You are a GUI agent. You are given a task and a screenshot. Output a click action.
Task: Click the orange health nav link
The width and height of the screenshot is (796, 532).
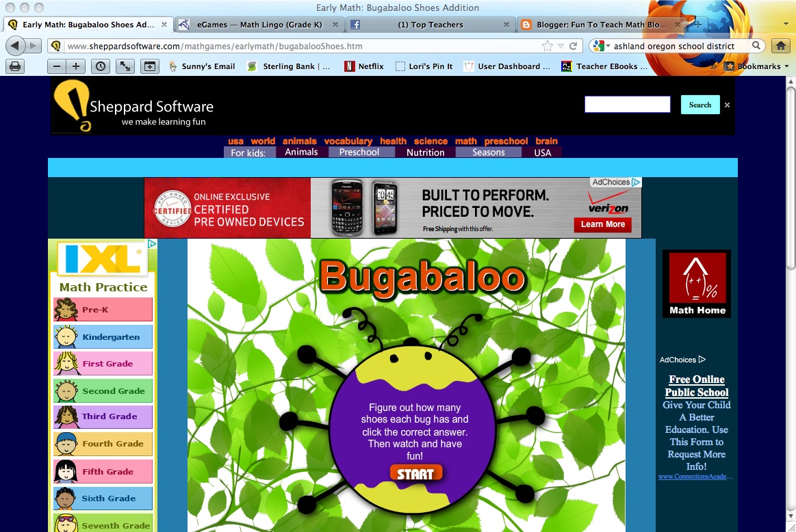point(394,141)
